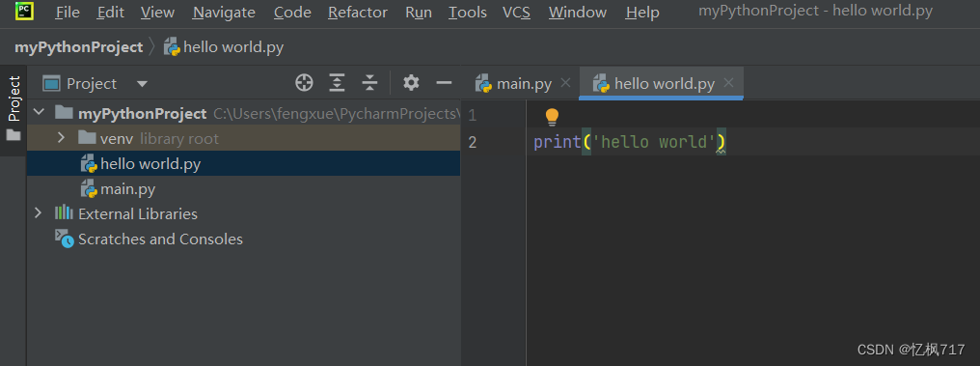The image size is (980, 366).
Task: Close the main.py editor tab
Action: coord(565,83)
